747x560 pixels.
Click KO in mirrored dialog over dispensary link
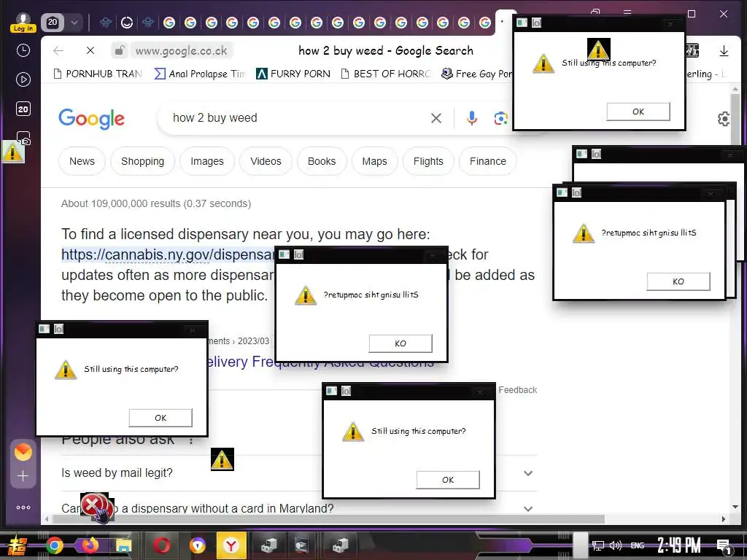click(x=400, y=344)
